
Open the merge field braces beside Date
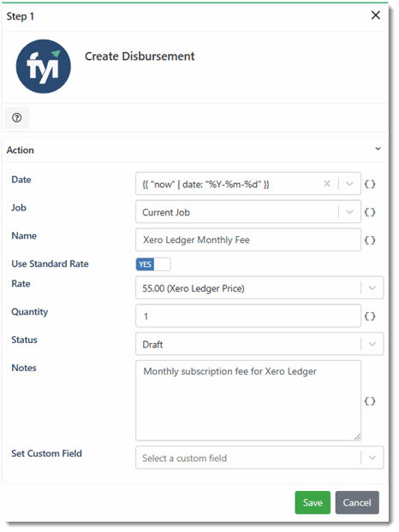pos(370,184)
